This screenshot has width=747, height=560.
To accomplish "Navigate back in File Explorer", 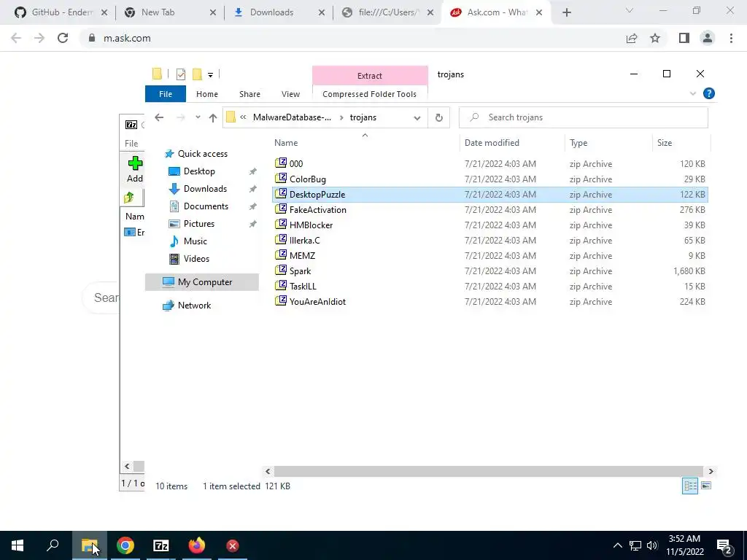I will (159, 117).
